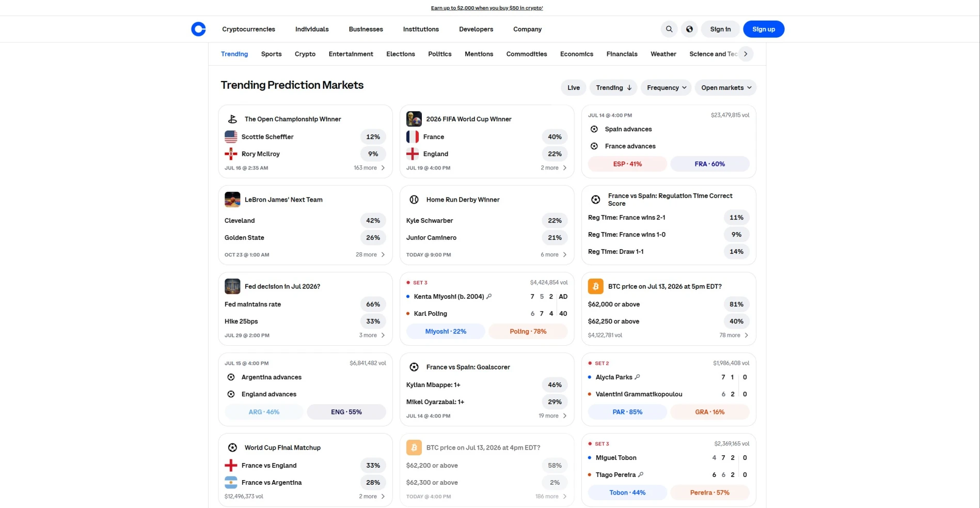Select the Miyoshi · 22% option
Image resolution: width=980 pixels, height=508 pixels.
(x=446, y=331)
